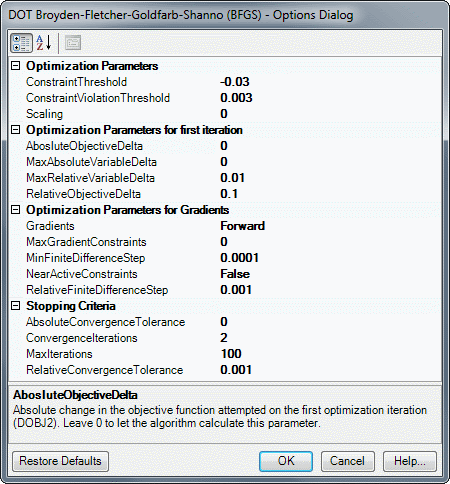Open the Help button
450x484 pixels.
(x=410, y=461)
